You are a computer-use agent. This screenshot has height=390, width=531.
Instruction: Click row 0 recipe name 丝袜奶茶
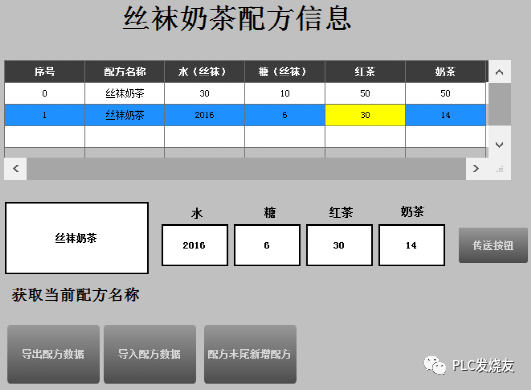point(124,93)
